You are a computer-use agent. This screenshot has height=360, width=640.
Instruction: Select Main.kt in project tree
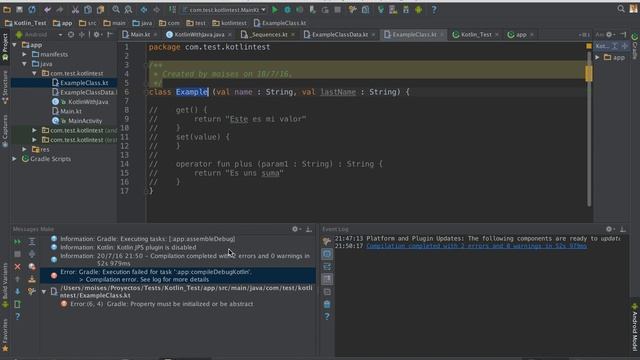click(67, 111)
